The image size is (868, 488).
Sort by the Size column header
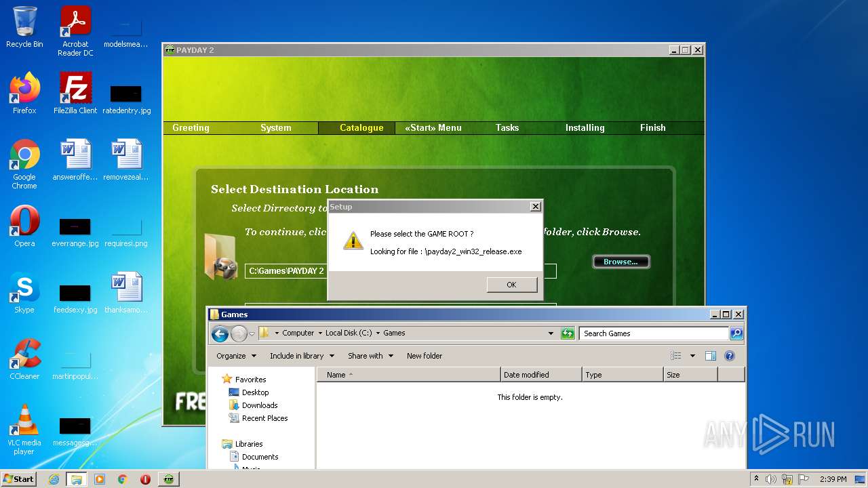pos(690,375)
